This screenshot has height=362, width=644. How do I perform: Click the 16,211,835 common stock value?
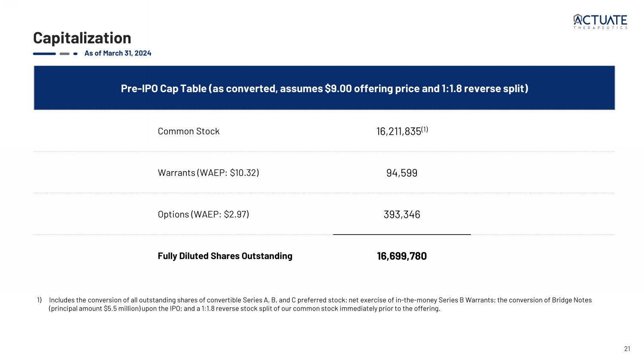point(398,132)
